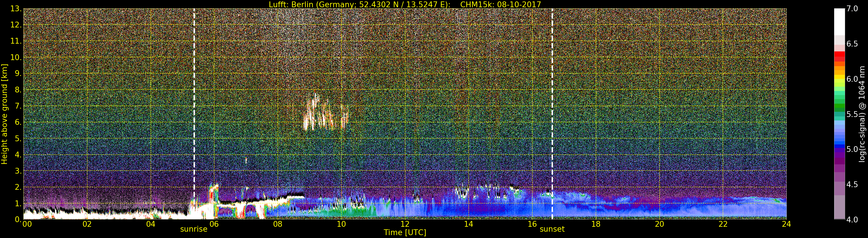
Task: Click the "11." height axis tick
Action: [16, 41]
